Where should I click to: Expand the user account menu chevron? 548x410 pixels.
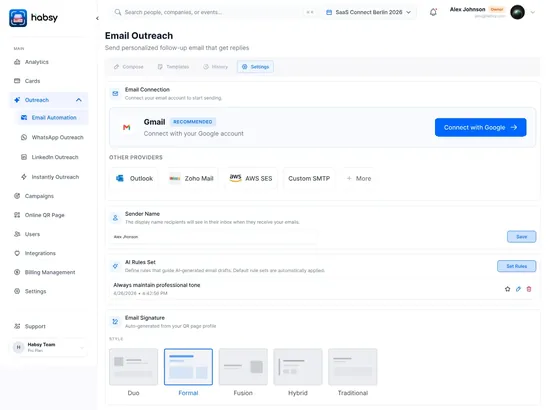click(533, 12)
